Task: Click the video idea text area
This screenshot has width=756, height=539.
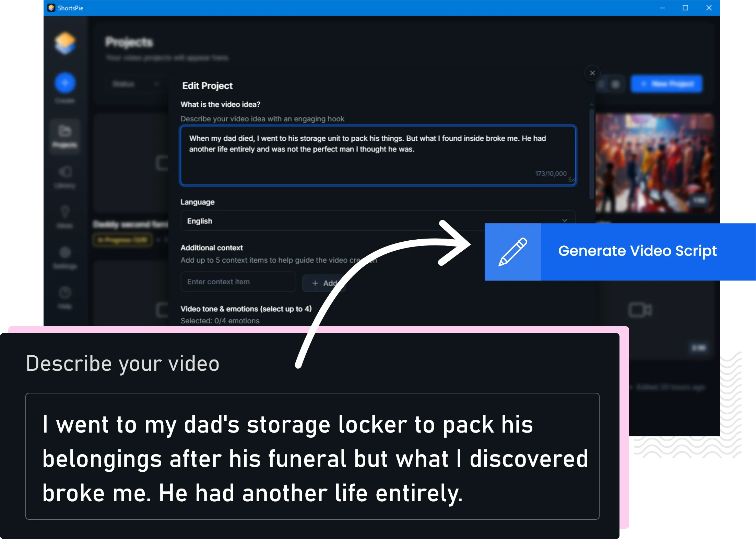Action: pos(378,156)
